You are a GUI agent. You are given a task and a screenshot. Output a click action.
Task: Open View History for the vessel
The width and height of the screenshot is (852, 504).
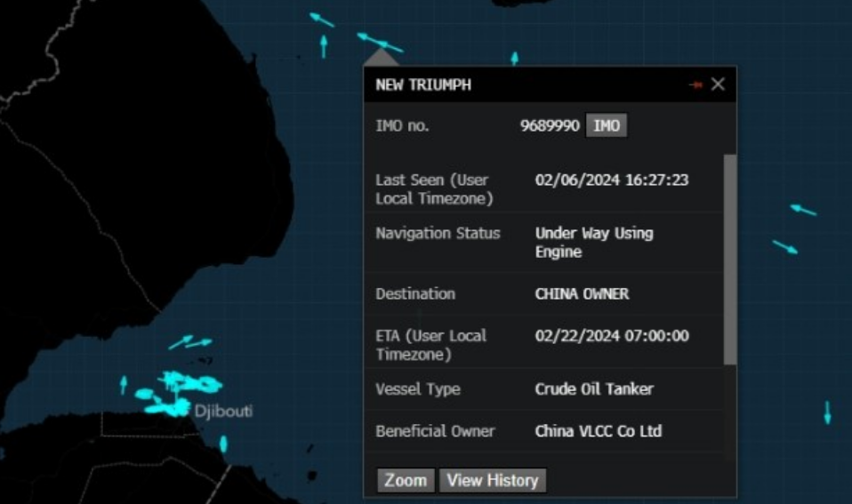point(492,480)
